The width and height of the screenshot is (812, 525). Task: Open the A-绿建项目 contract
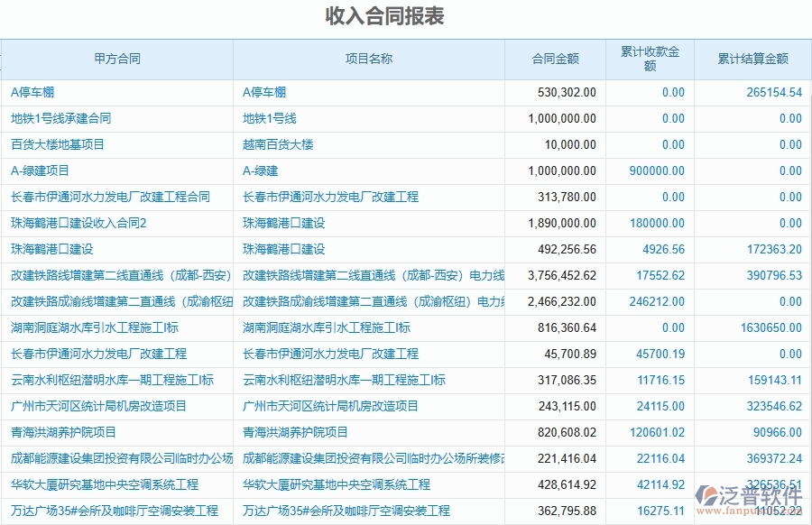point(36,170)
